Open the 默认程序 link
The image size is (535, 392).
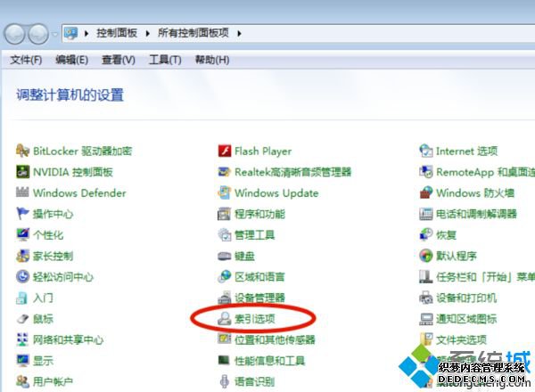[457, 256]
